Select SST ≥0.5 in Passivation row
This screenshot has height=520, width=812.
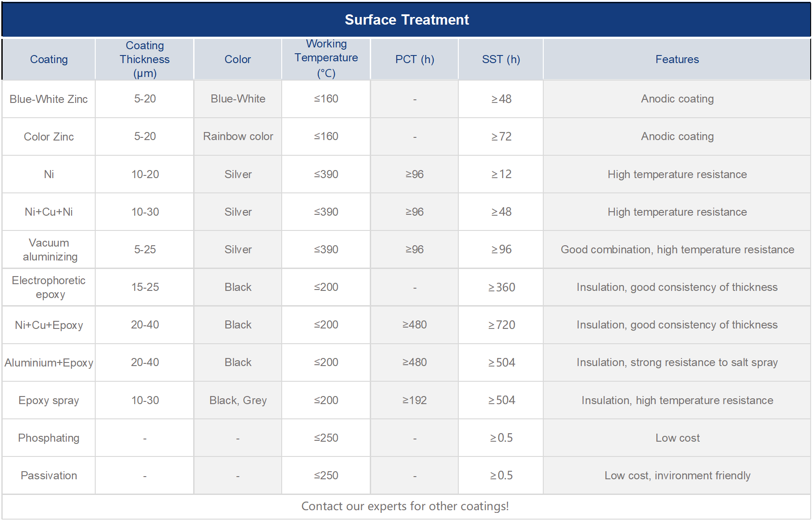click(x=501, y=475)
